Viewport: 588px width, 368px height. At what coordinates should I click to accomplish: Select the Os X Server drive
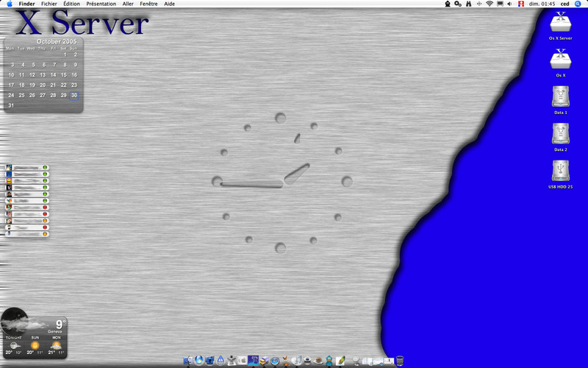[x=561, y=26]
